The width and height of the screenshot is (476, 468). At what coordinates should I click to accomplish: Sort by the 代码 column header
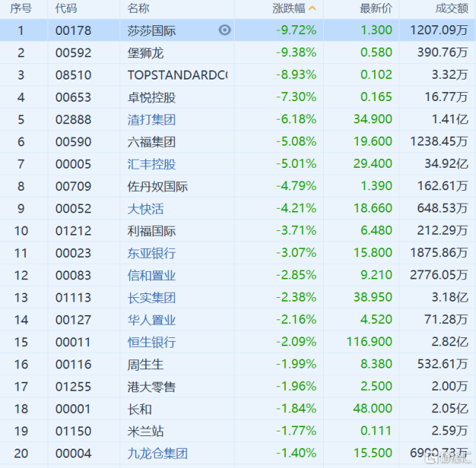coord(66,8)
